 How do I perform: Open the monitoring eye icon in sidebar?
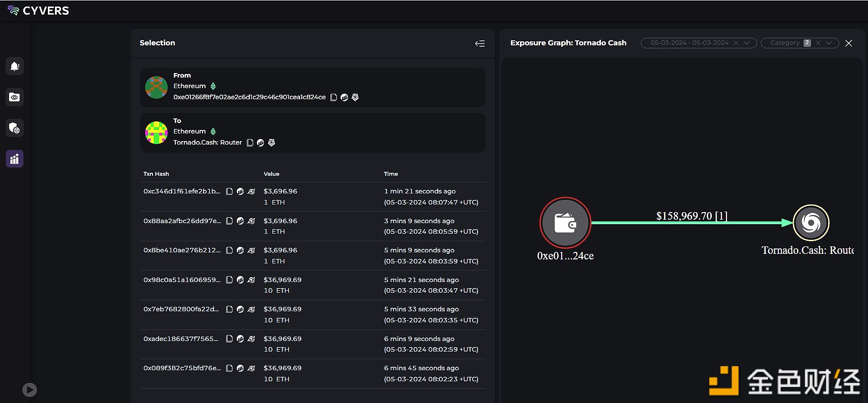(15, 97)
